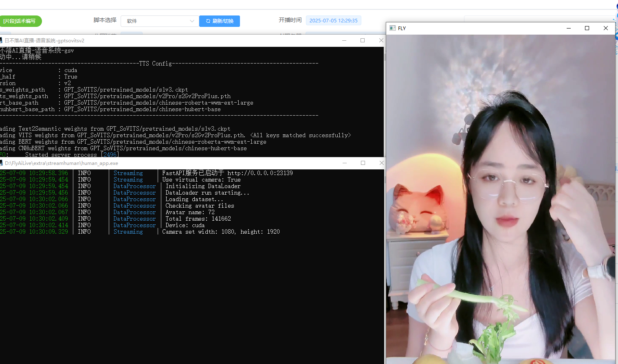This screenshot has height=364, width=618.
Task: Click the 开播时间 label text
Action: coord(290,20)
